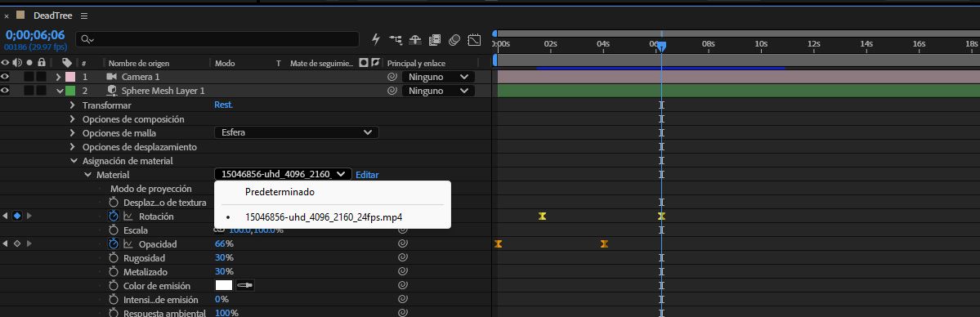This screenshot has height=317, width=980.
Task: Click green label color of Sphere Mesh Layer
Action: pyautogui.click(x=70, y=91)
